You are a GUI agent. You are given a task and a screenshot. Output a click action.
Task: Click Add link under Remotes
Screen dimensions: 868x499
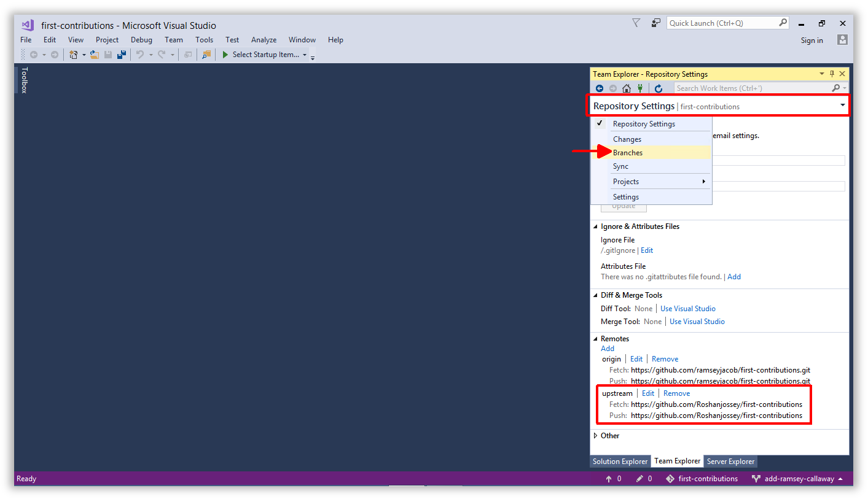tap(608, 349)
